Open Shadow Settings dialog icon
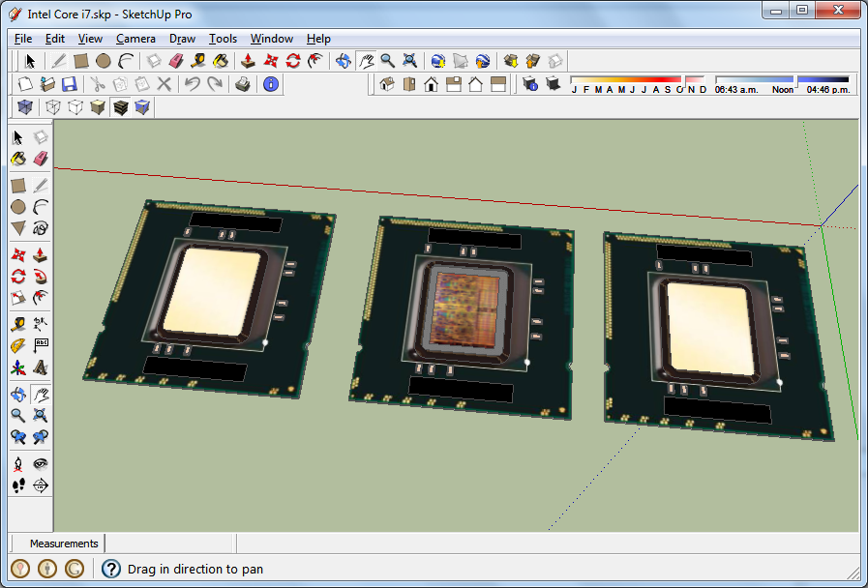Viewport: 868px width, 588px height. click(x=529, y=84)
